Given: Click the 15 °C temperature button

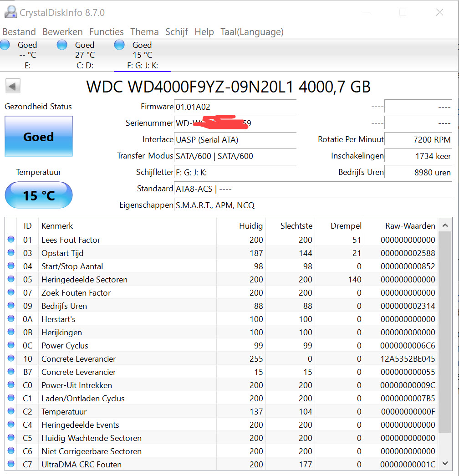Looking at the screenshot, I should pos(39,195).
